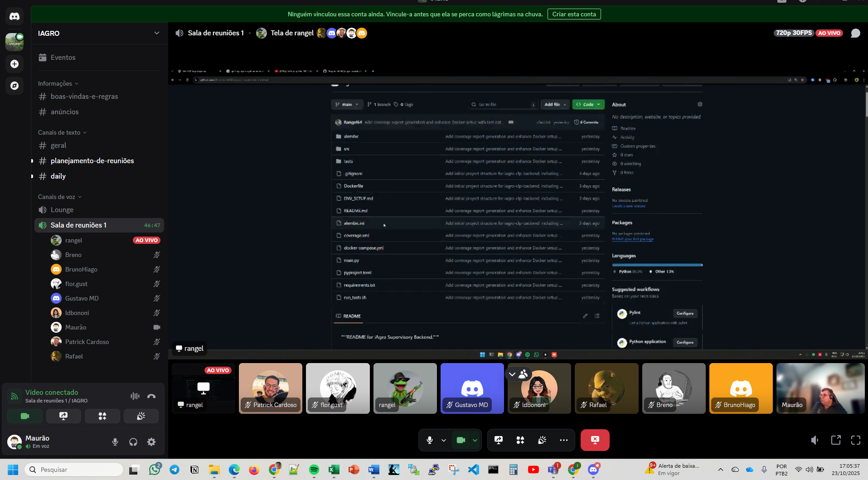Open user settings gear icon
Screen dimensions: 868x480
coord(151,441)
